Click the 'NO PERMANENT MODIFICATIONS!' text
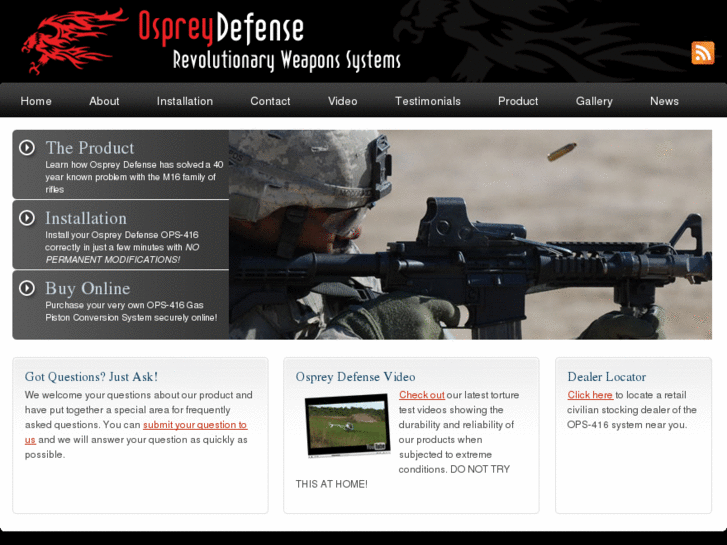Image resolution: width=727 pixels, height=545 pixels. point(122,254)
